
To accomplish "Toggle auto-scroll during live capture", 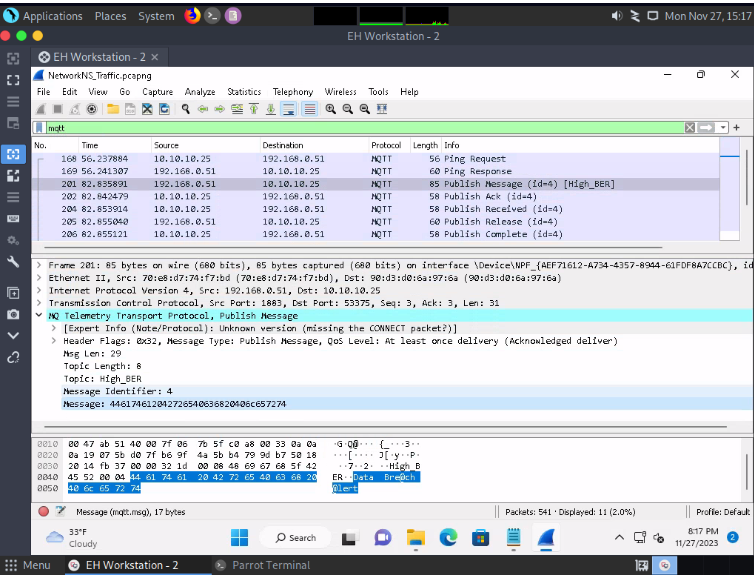I will (288, 109).
